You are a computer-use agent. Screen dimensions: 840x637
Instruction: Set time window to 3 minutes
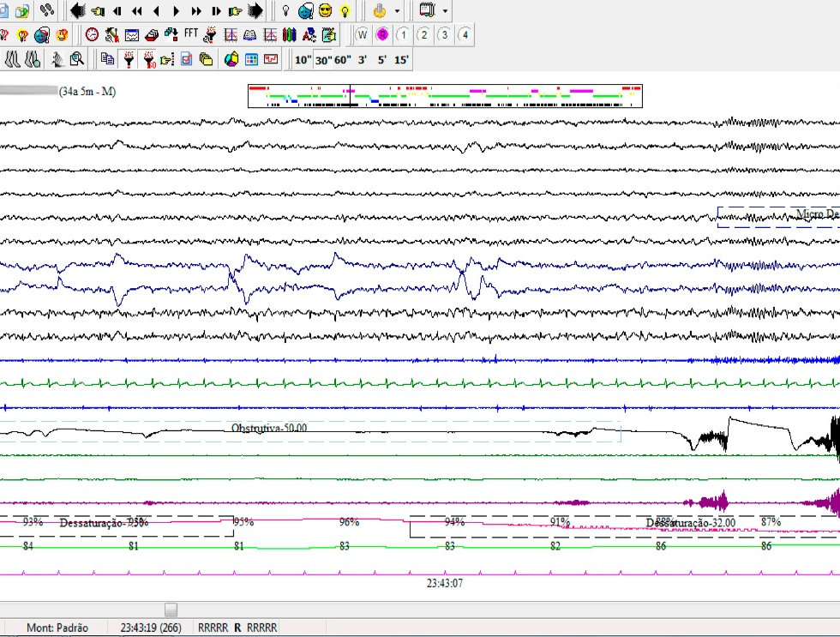pyautogui.click(x=363, y=59)
